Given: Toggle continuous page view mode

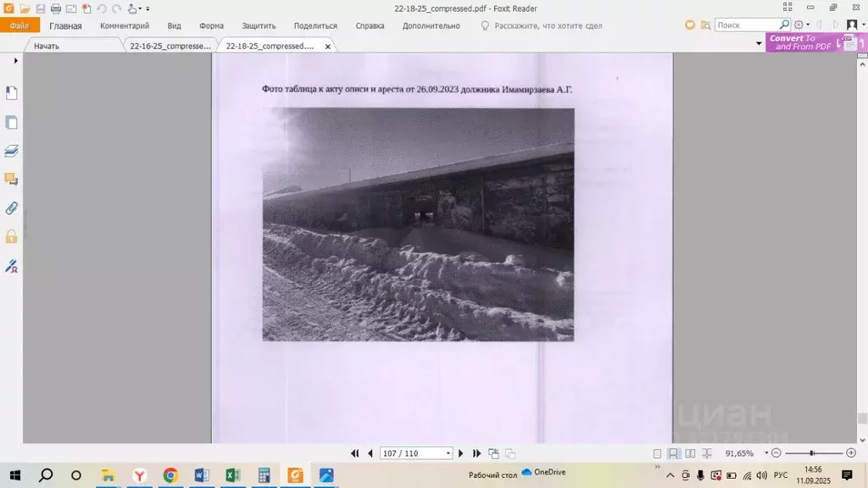Looking at the screenshot, I should pos(674,454).
